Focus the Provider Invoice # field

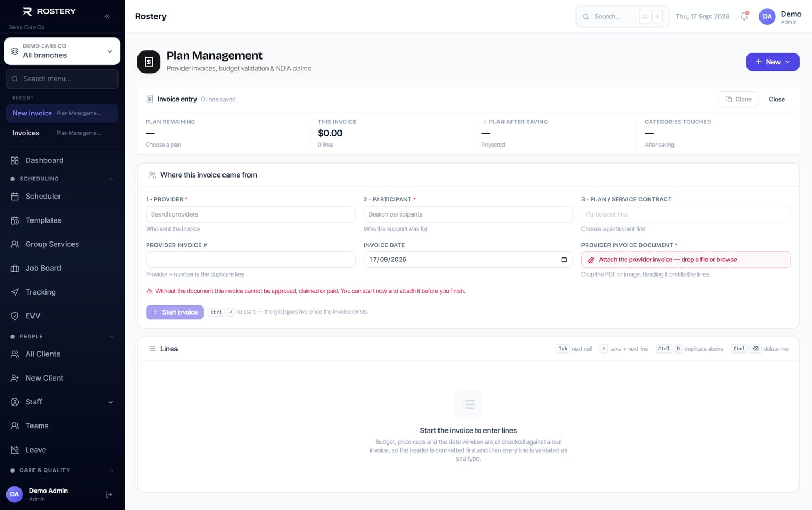(x=251, y=260)
